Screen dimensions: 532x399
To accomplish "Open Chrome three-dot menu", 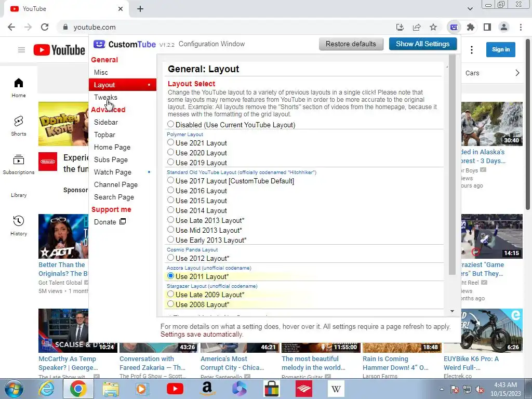I will (x=521, y=27).
